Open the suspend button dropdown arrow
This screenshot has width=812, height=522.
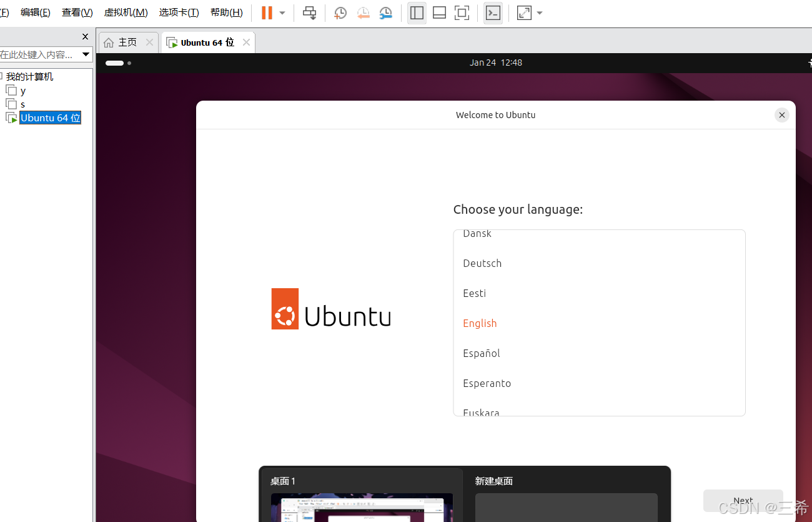pos(282,13)
